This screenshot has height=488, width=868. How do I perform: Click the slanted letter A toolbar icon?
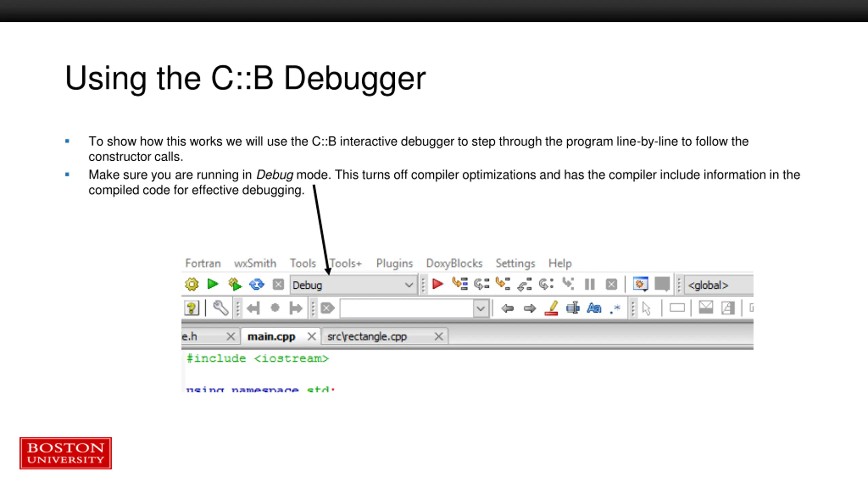point(728,308)
